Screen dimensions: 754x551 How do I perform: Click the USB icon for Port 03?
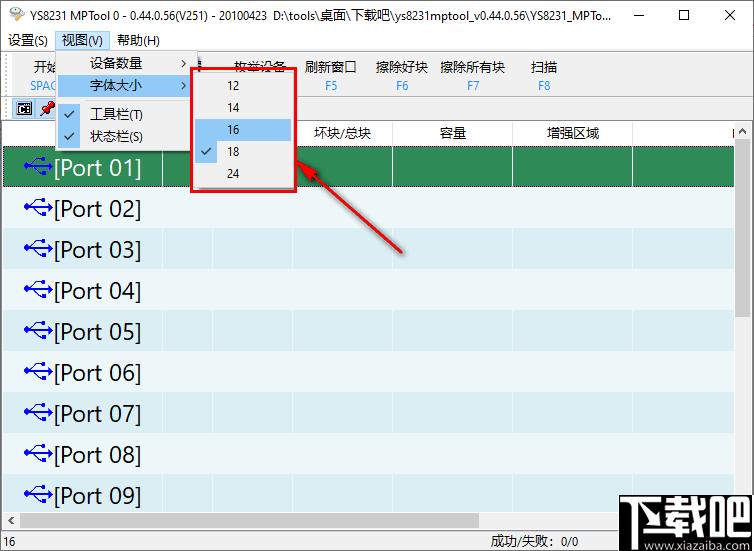coord(38,248)
